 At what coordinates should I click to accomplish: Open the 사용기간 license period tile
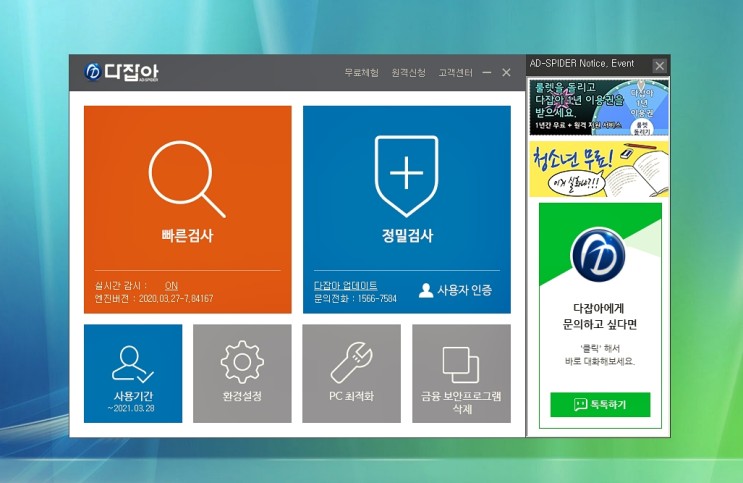pos(133,374)
